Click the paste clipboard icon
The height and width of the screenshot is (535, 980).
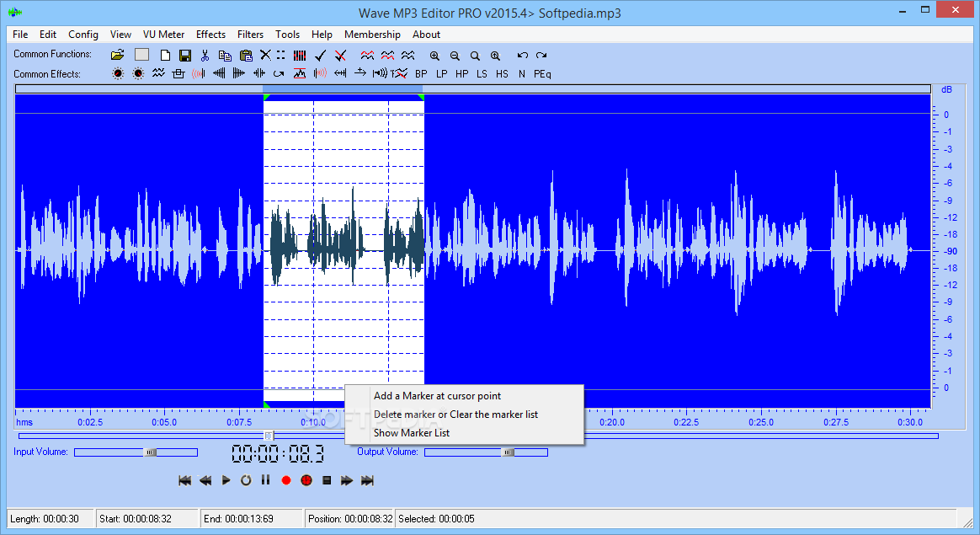coord(245,55)
